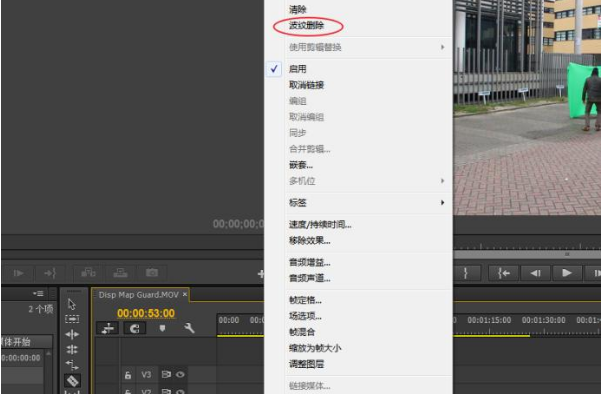The height and width of the screenshot is (394, 602).
Task: Click the Source monitor Insert button
Action: pos(88,273)
